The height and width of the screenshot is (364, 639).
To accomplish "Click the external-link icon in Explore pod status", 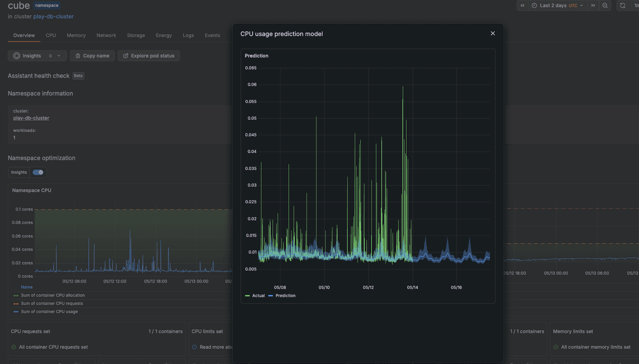I will (126, 56).
